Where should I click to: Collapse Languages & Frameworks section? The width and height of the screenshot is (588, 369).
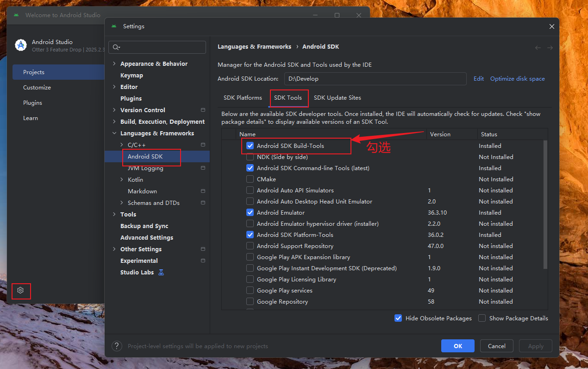tap(114, 133)
